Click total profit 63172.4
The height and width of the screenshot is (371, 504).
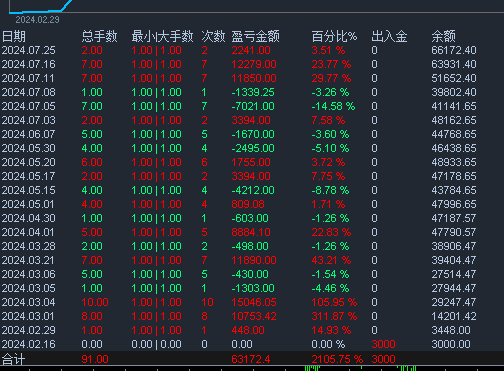click(x=251, y=359)
